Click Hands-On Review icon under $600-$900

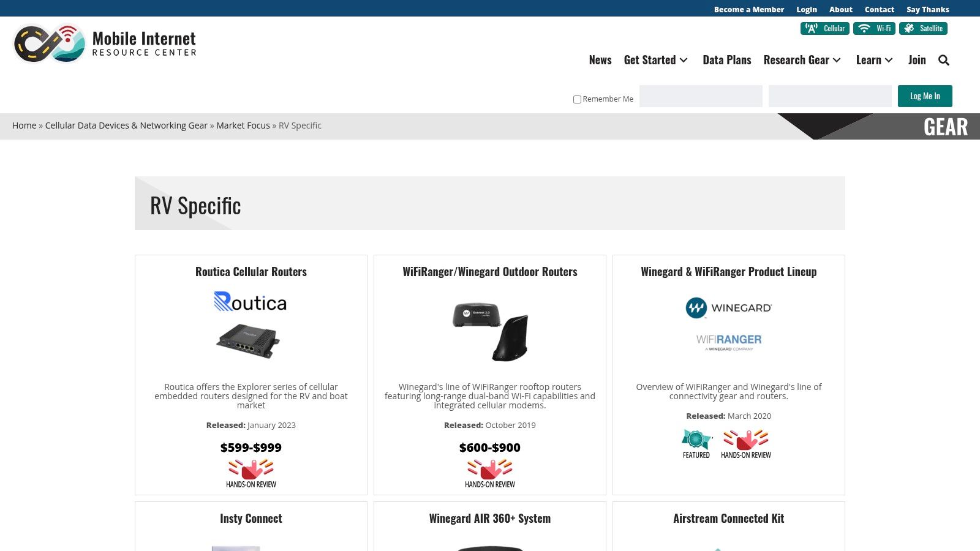pos(490,474)
